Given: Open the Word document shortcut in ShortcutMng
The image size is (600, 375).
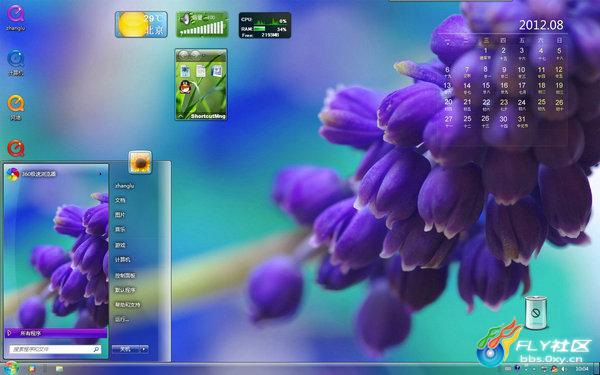Looking at the screenshot, I should (217, 71).
